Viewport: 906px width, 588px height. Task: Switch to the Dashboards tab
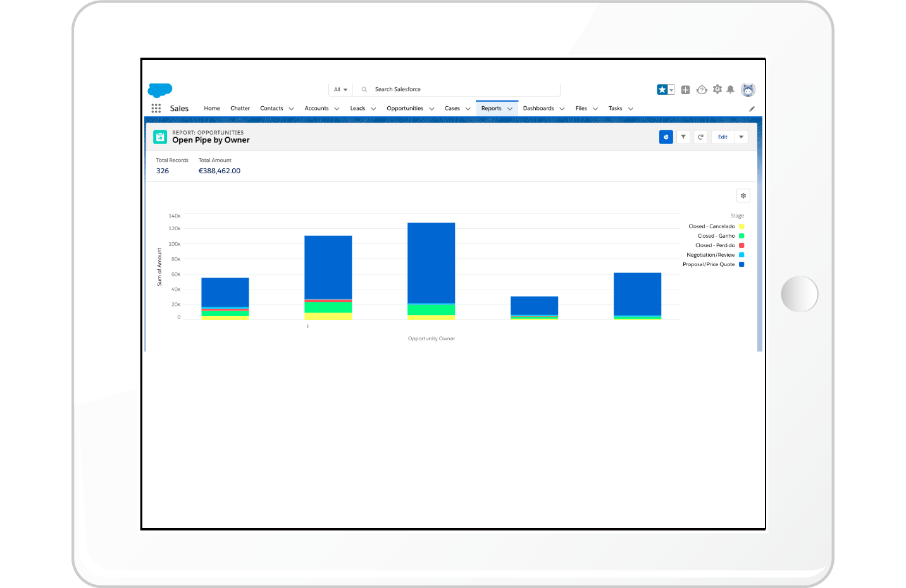pyautogui.click(x=538, y=109)
